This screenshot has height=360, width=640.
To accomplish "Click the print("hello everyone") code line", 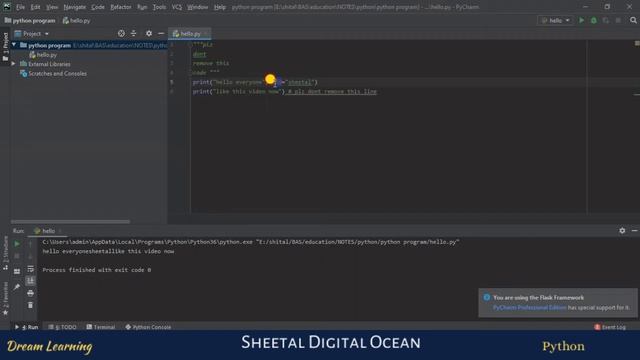I will pos(255,82).
